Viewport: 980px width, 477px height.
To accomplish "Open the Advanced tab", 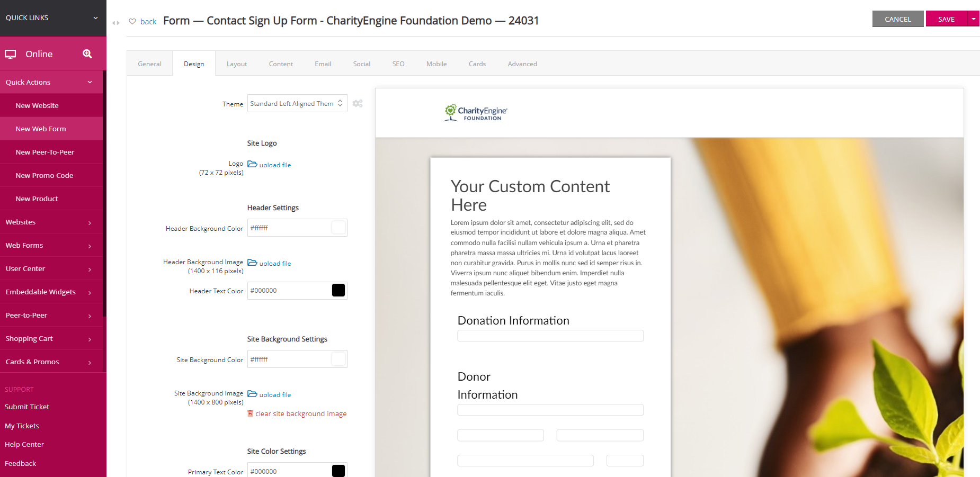I will click(522, 64).
